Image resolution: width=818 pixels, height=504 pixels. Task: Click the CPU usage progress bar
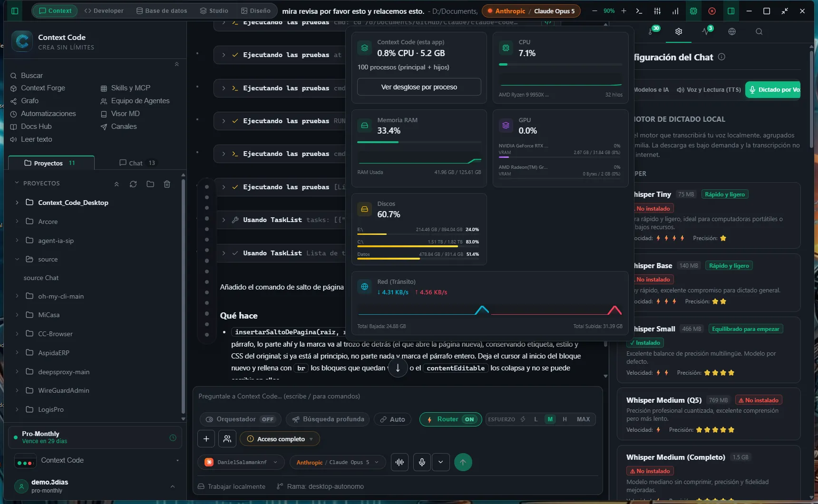tap(560, 64)
